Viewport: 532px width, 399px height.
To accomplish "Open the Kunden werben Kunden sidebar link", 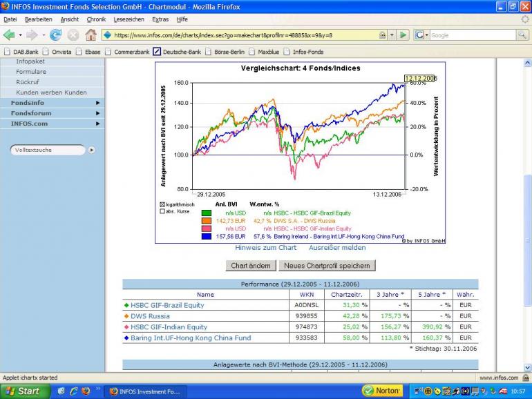I will pos(51,93).
